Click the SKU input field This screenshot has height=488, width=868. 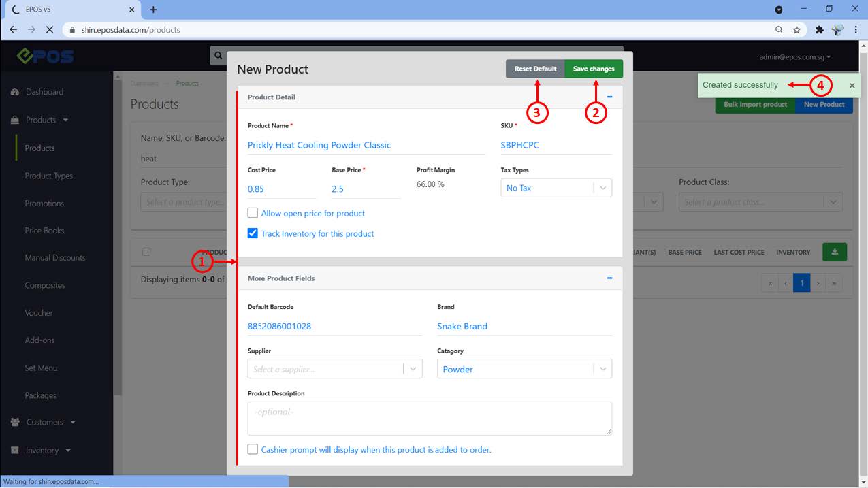(556, 145)
